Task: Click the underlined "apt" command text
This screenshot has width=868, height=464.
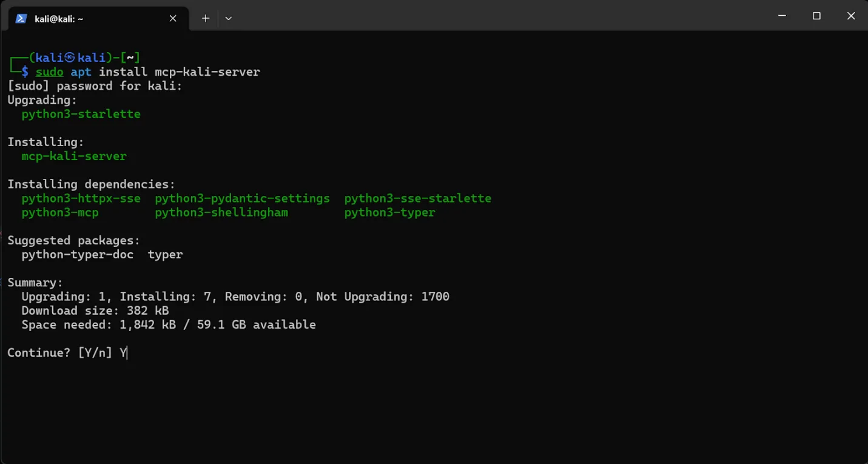Action: pyautogui.click(x=81, y=72)
